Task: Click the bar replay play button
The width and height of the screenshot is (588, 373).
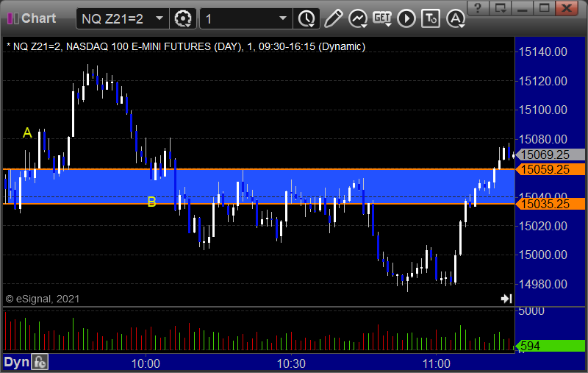Action: [x=406, y=18]
